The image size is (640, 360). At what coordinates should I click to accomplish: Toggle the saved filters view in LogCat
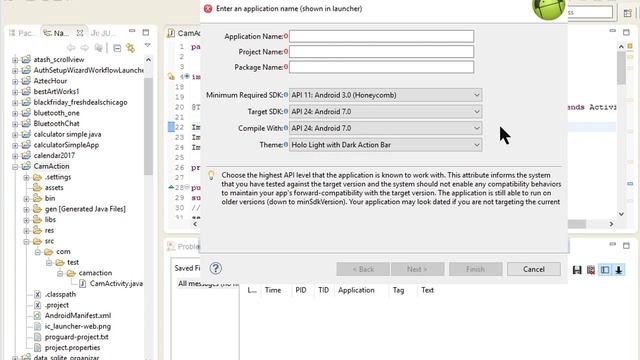[605, 270]
